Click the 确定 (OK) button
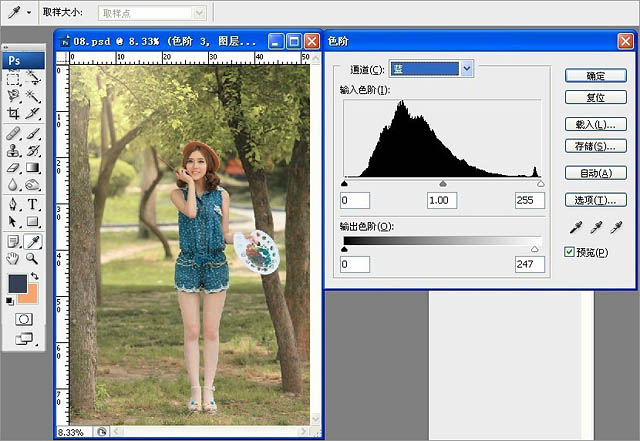640x441 pixels. click(x=595, y=75)
